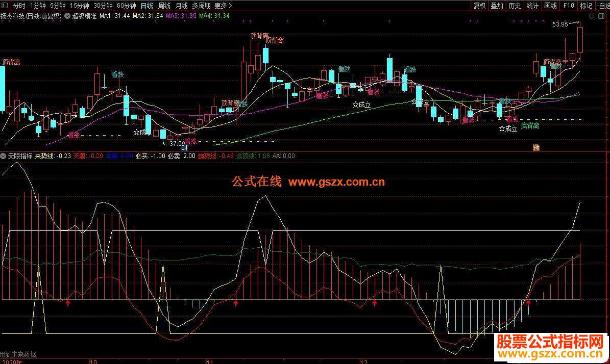The height and width of the screenshot is (364, 610).
Task: Switch to 周线 weekly period
Action: point(164,6)
